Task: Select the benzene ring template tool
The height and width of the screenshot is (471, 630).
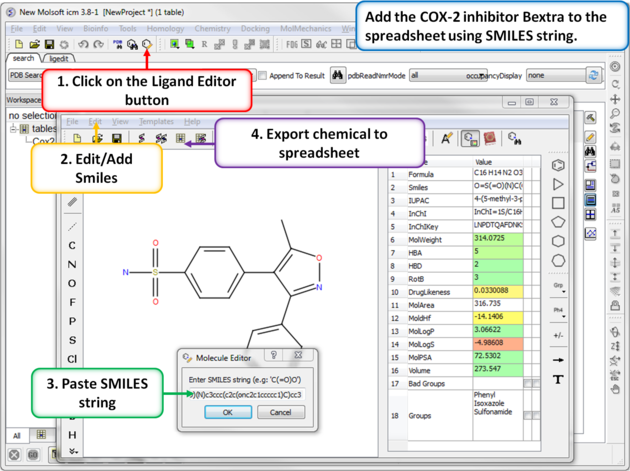Action: (x=558, y=165)
